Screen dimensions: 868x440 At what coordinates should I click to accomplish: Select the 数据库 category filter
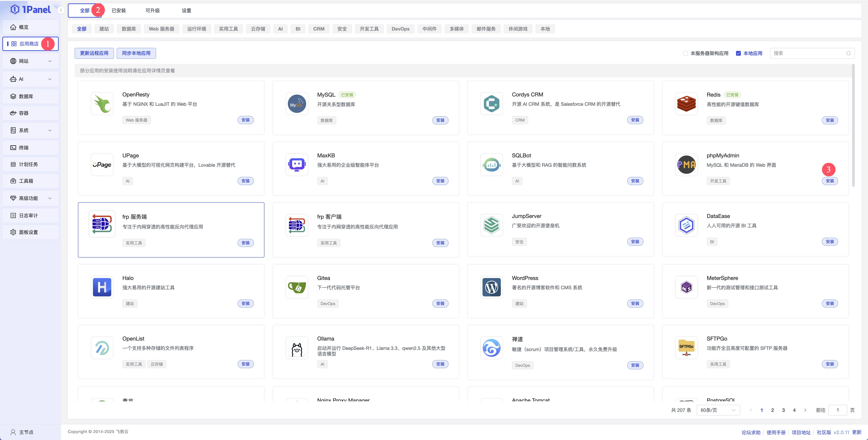[x=129, y=29]
